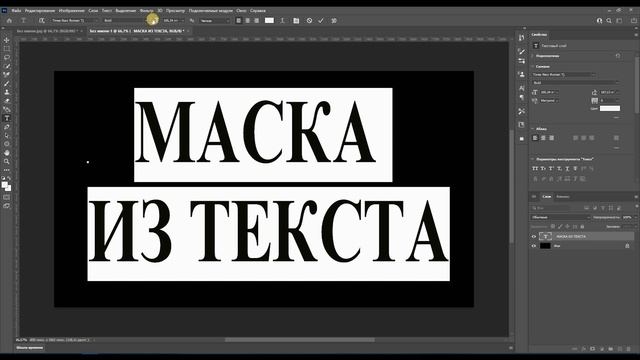Collapse the Символ section in Properties
Viewport: 640px width, 360px height.
point(533,66)
